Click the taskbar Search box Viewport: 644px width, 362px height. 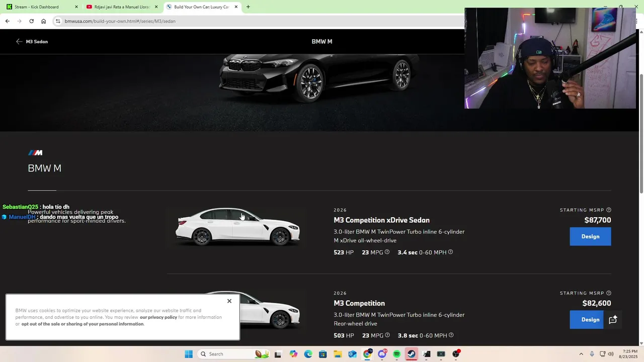click(234, 354)
